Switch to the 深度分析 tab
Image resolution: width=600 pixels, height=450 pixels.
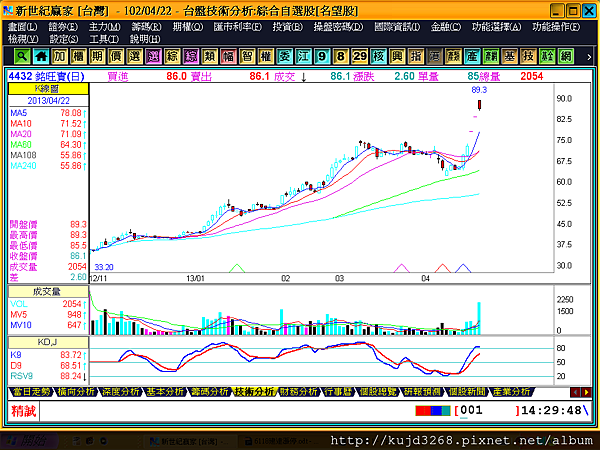120,391
